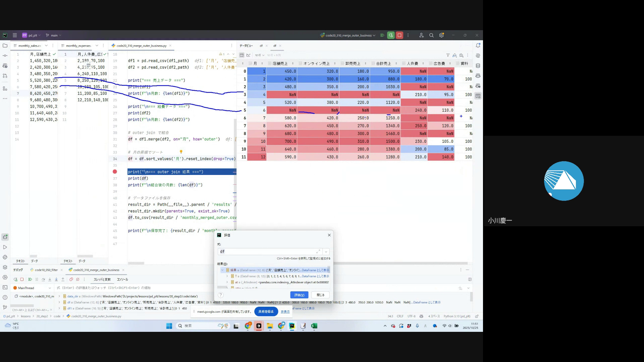Open the Database tool window sidebar icon
This screenshot has height=362, width=644.
[478, 66]
